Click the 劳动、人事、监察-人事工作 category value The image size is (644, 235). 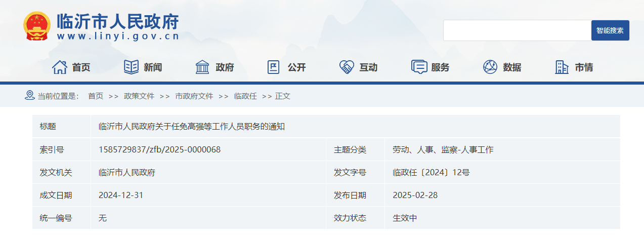[x=443, y=149]
